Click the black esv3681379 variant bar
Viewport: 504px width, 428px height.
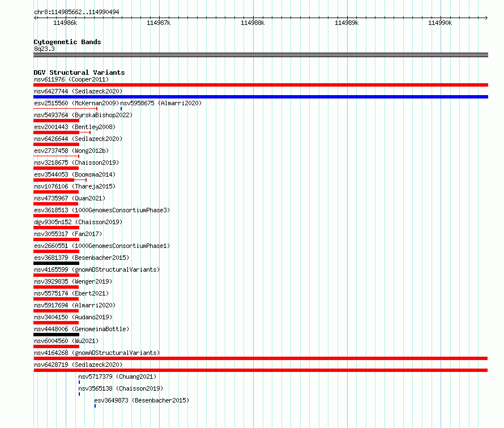56,263
